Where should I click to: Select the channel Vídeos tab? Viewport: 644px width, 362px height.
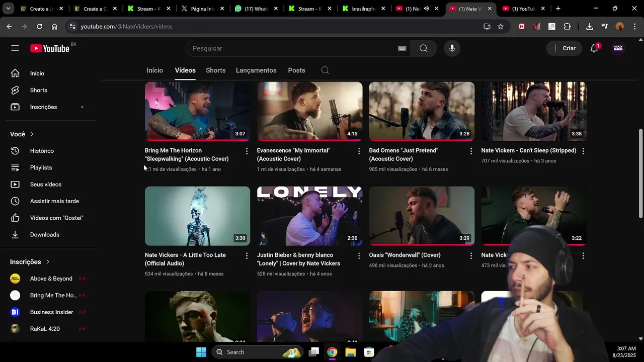pyautogui.click(x=185, y=70)
